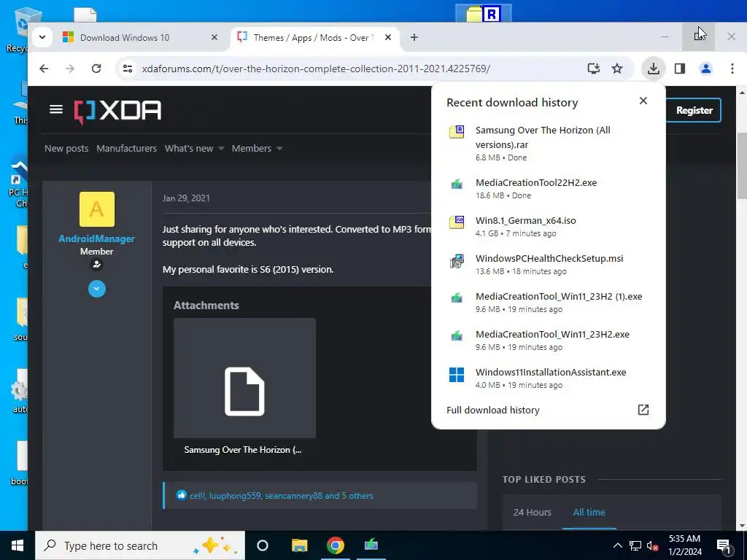Screen dimensions: 747x560
Task: Select MediaCreationTool_Win11_23H2 (1).exe entry
Action: (x=548, y=303)
